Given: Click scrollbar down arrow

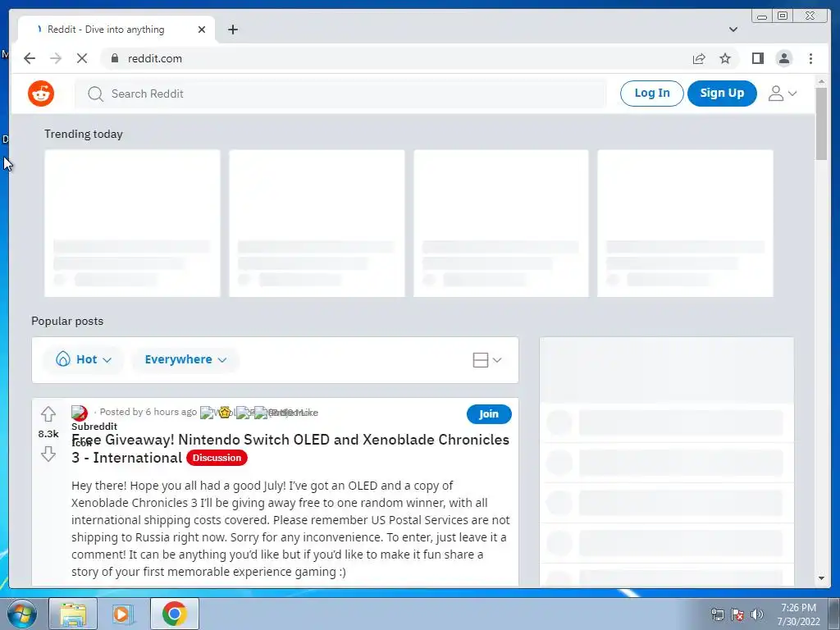Looking at the screenshot, I should pyautogui.click(x=821, y=578).
